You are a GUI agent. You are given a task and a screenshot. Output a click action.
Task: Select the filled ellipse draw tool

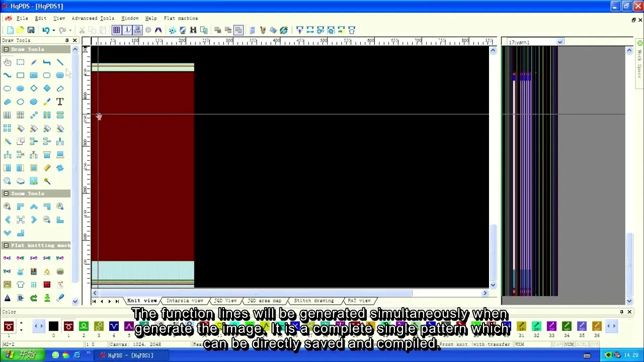coord(21,88)
